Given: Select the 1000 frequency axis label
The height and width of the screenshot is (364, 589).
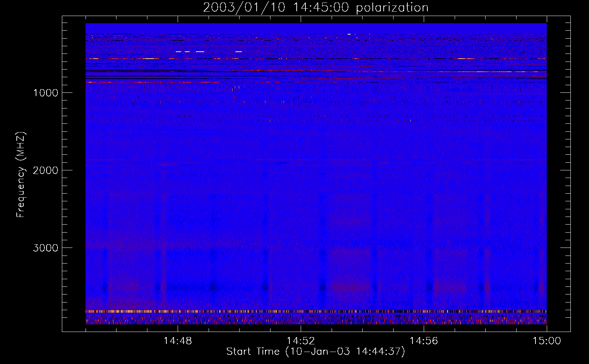Looking at the screenshot, I should [x=46, y=93].
